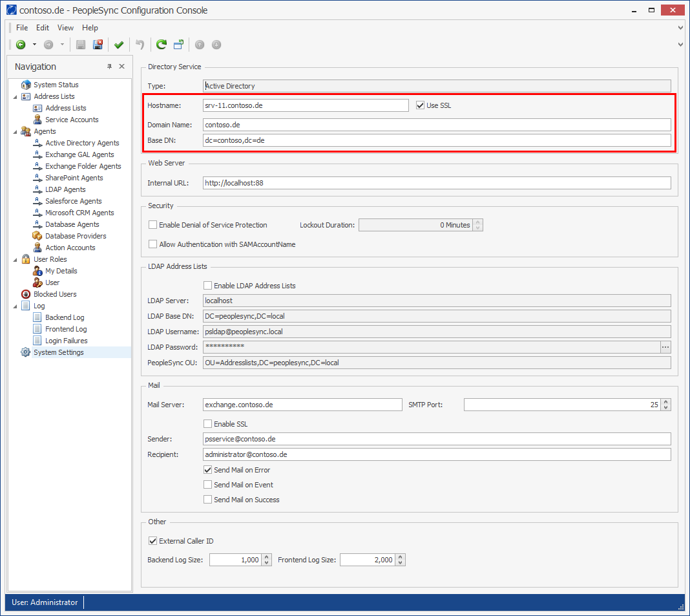Click the Hostname input field
This screenshot has width=690, height=616.
click(306, 105)
